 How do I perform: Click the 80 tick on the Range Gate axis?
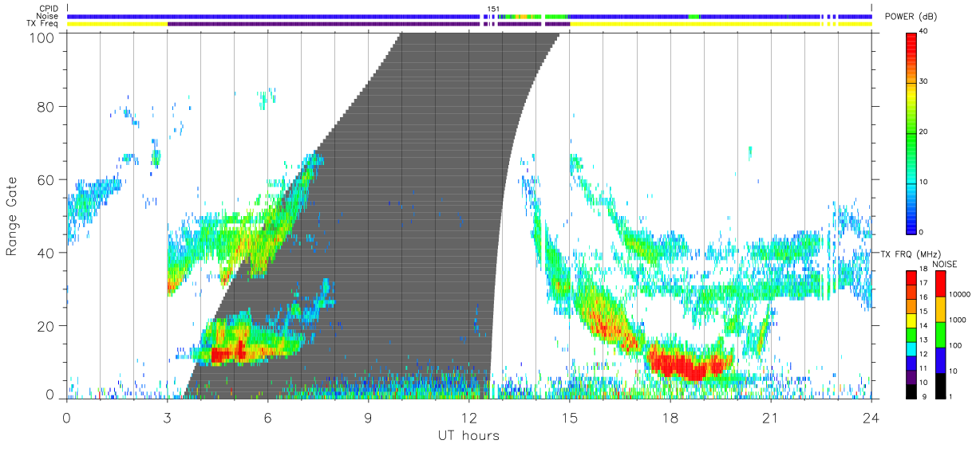[47, 106]
